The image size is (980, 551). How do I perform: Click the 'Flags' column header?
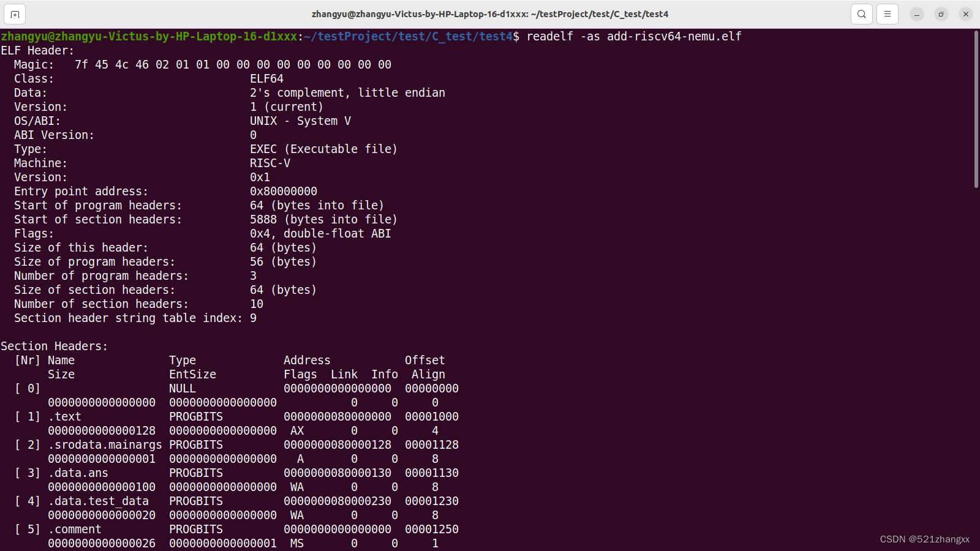(x=300, y=374)
